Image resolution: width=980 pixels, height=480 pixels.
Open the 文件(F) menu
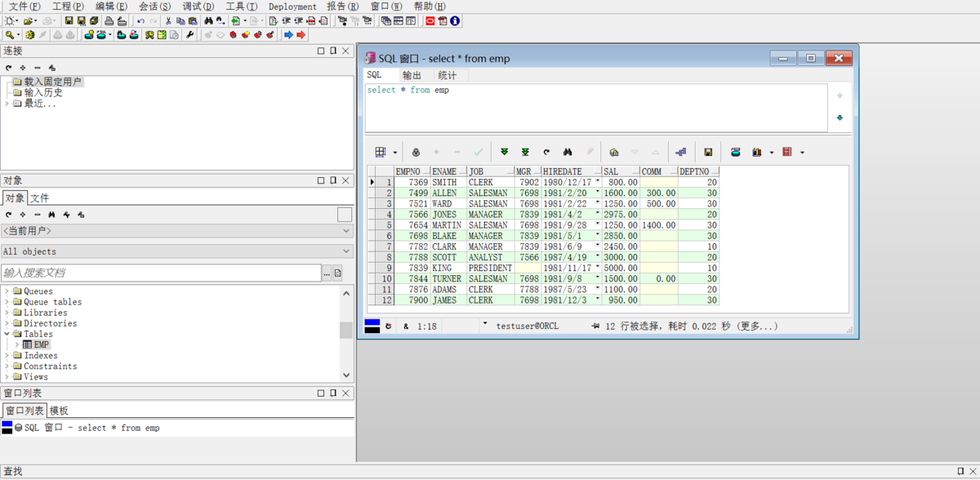point(24,7)
